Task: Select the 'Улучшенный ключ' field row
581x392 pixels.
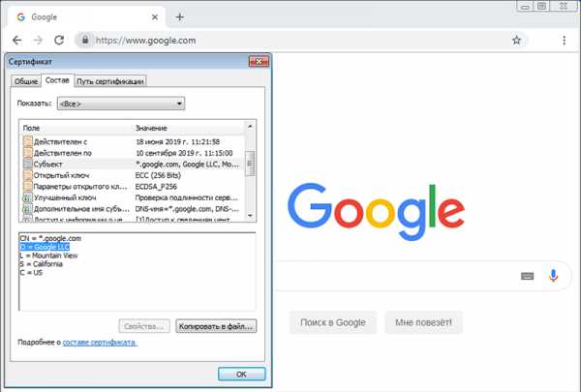Action: (132, 197)
